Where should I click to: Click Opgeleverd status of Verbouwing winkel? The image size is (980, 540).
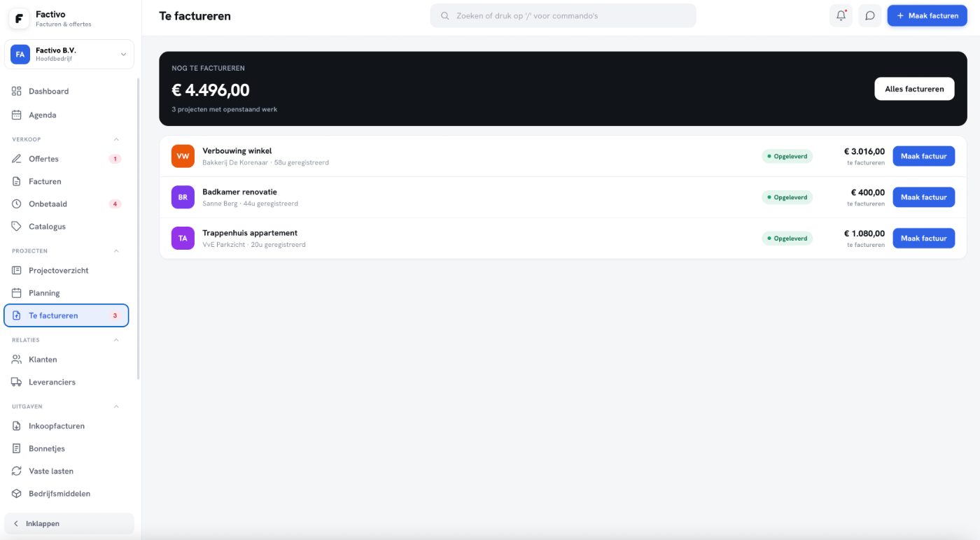(x=787, y=156)
